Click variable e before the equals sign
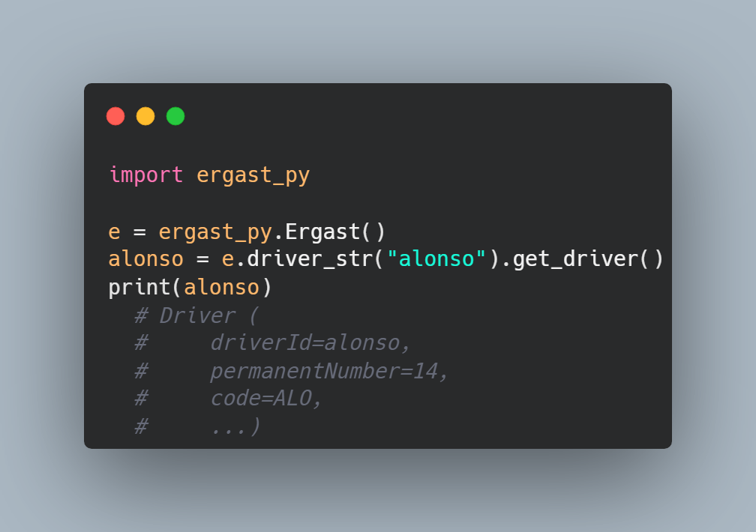Viewport: 756px width, 532px height. click(x=114, y=232)
